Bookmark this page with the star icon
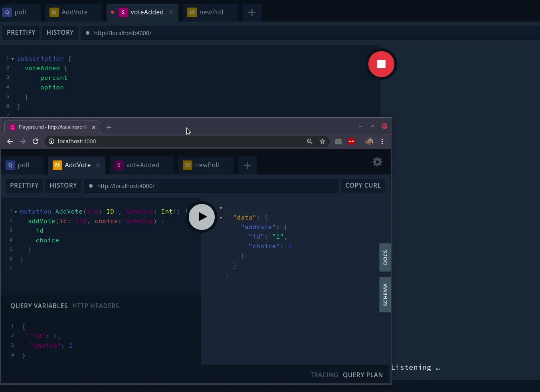 (x=322, y=141)
